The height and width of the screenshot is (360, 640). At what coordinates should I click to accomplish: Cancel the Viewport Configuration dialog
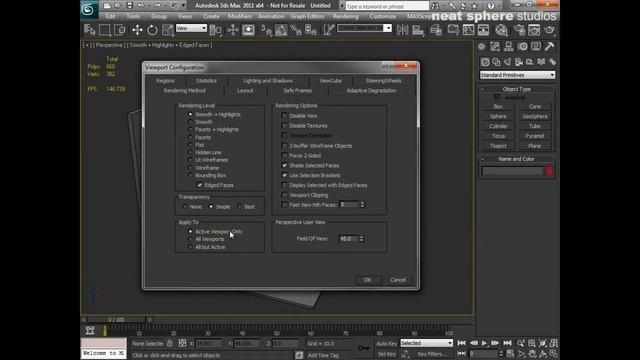click(398, 280)
